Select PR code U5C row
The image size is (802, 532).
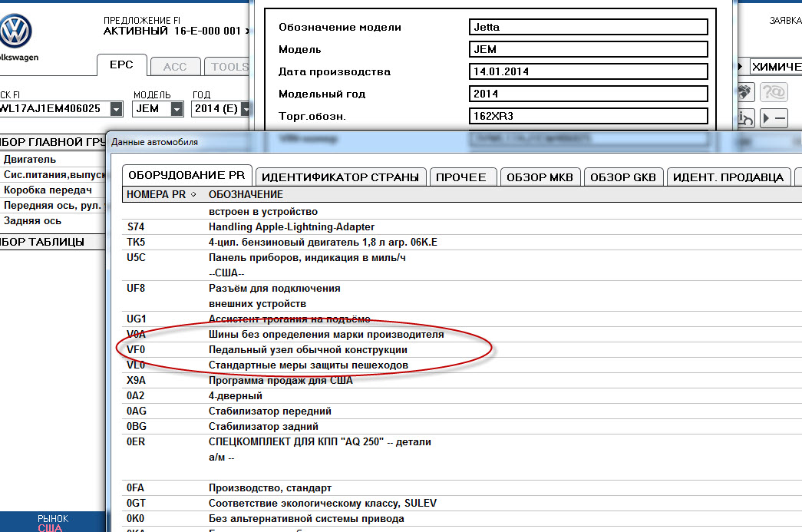point(462,265)
